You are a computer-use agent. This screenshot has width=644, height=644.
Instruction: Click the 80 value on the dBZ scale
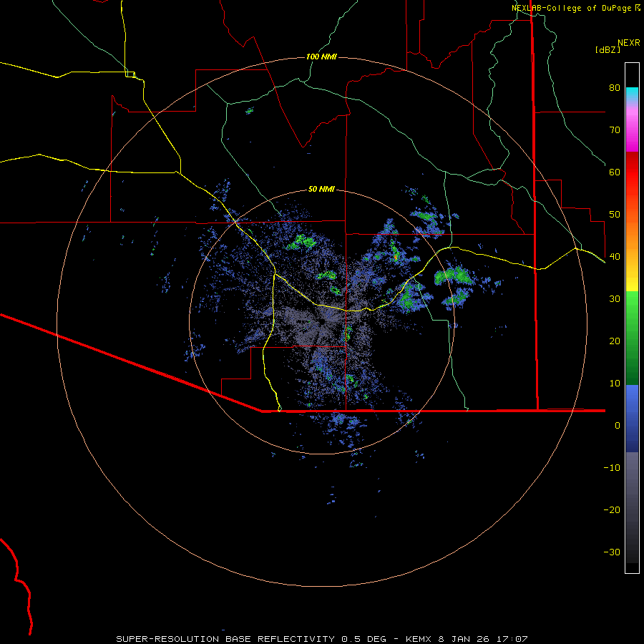(x=615, y=88)
